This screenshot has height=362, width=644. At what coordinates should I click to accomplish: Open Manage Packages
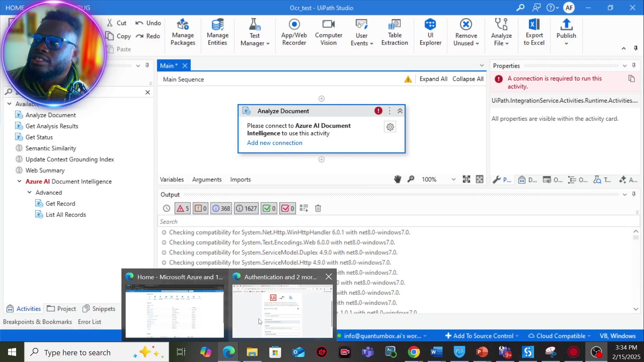[x=183, y=33]
